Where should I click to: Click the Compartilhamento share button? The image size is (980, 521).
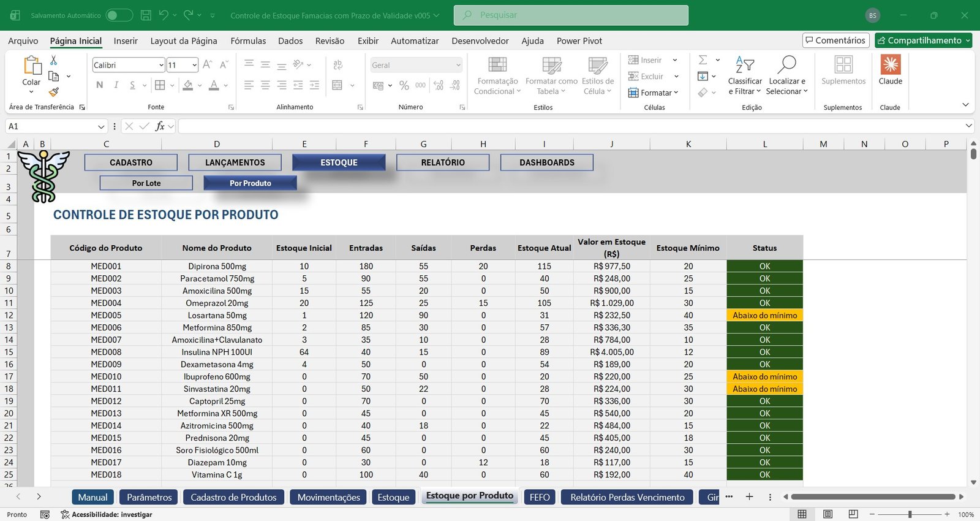point(924,40)
